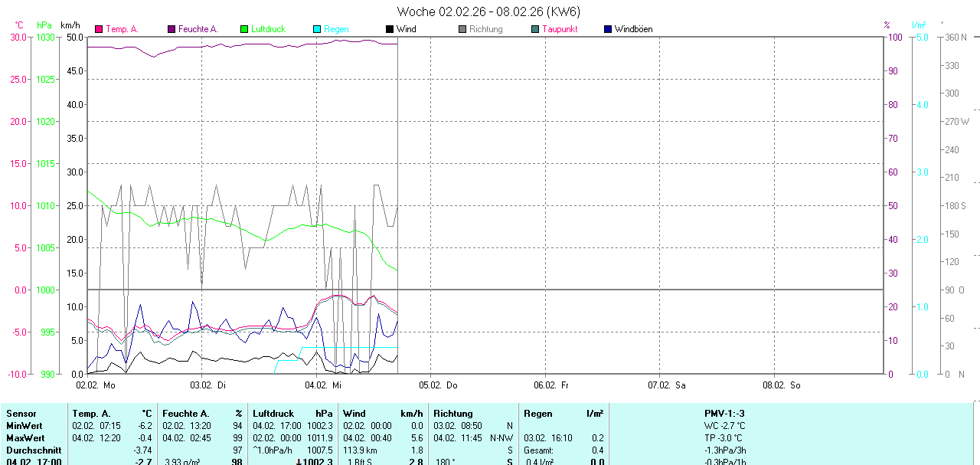Click the MinWert row label
980x465 pixels.
pyautogui.click(x=24, y=426)
